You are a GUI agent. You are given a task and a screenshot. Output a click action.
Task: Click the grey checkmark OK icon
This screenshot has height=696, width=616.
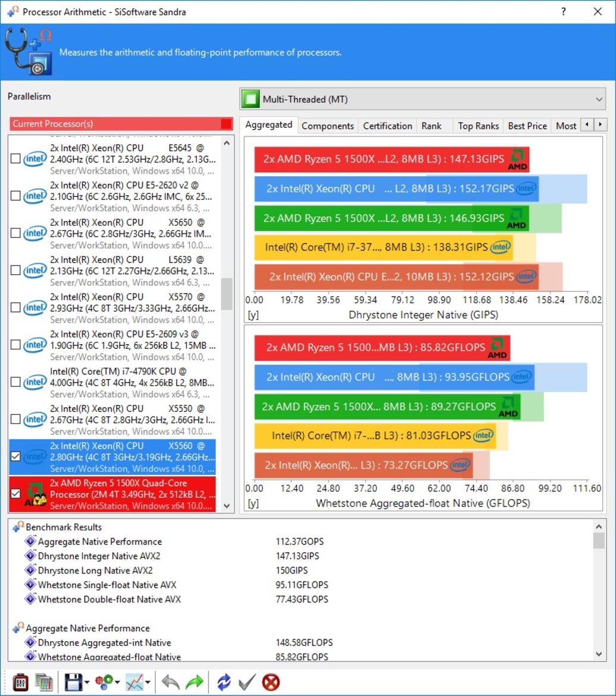(247, 682)
